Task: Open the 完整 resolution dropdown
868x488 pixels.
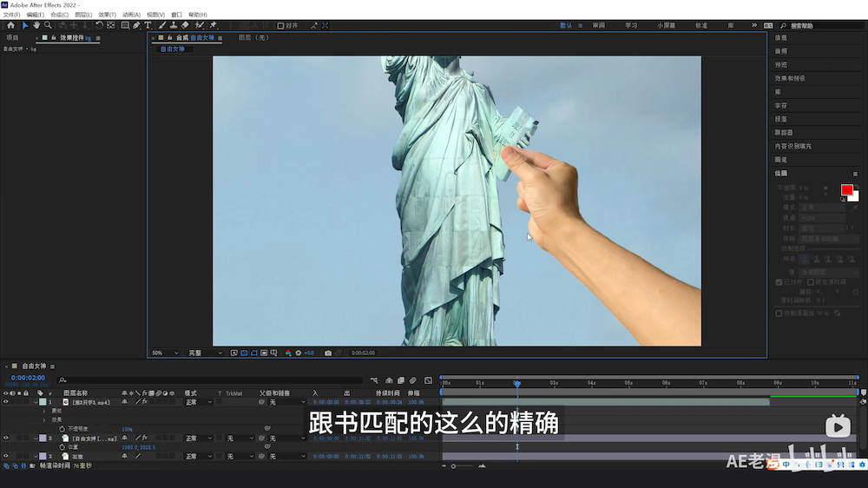Action: (x=206, y=353)
